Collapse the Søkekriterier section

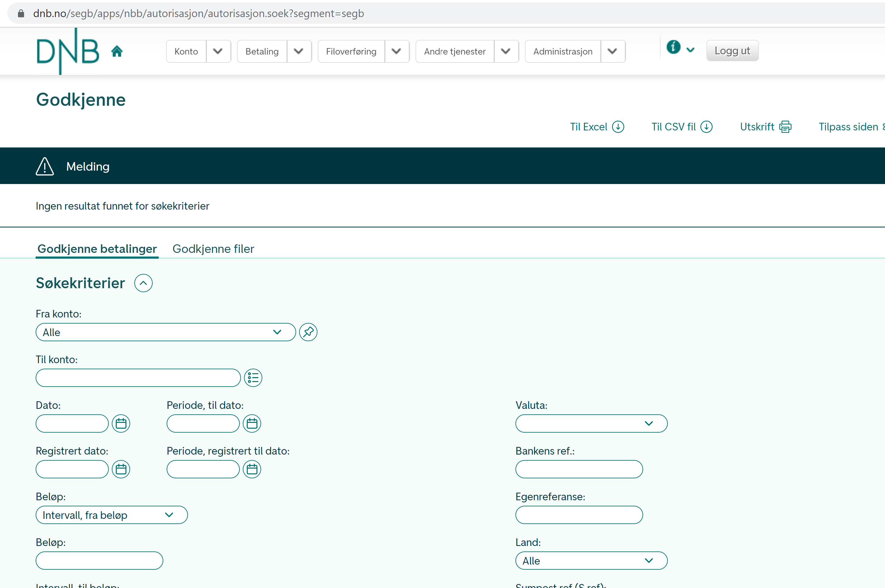click(x=143, y=283)
